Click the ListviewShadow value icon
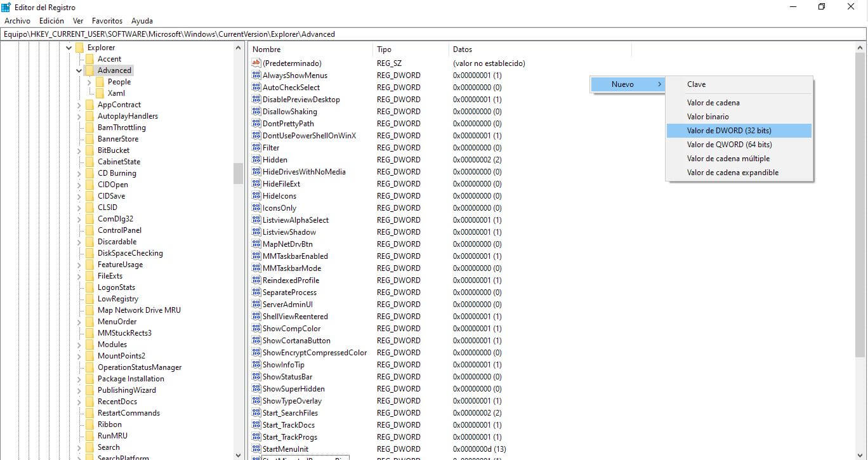868x460 pixels. tap(256, 232)
